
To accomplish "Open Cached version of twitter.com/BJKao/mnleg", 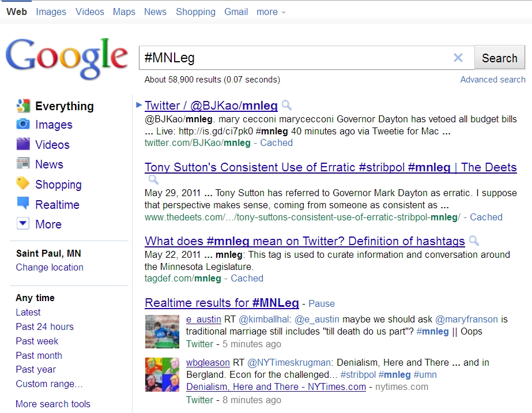I will coord(276,142).
